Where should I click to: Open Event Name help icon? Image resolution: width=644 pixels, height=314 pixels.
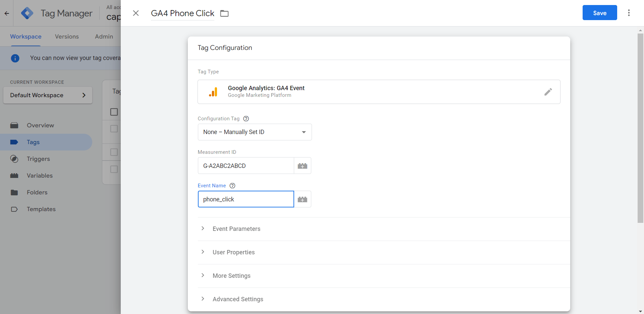point(232,186)
